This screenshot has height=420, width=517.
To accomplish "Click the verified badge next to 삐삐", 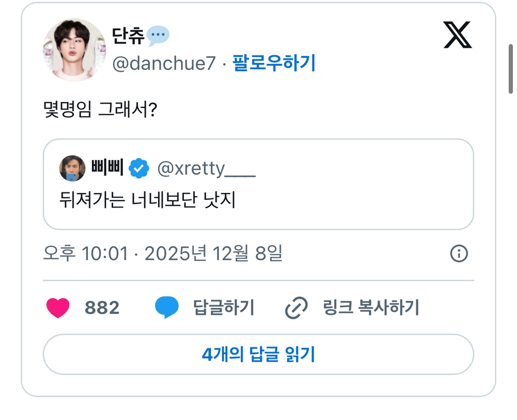I will pyautogui.click(x=139, y=169).
